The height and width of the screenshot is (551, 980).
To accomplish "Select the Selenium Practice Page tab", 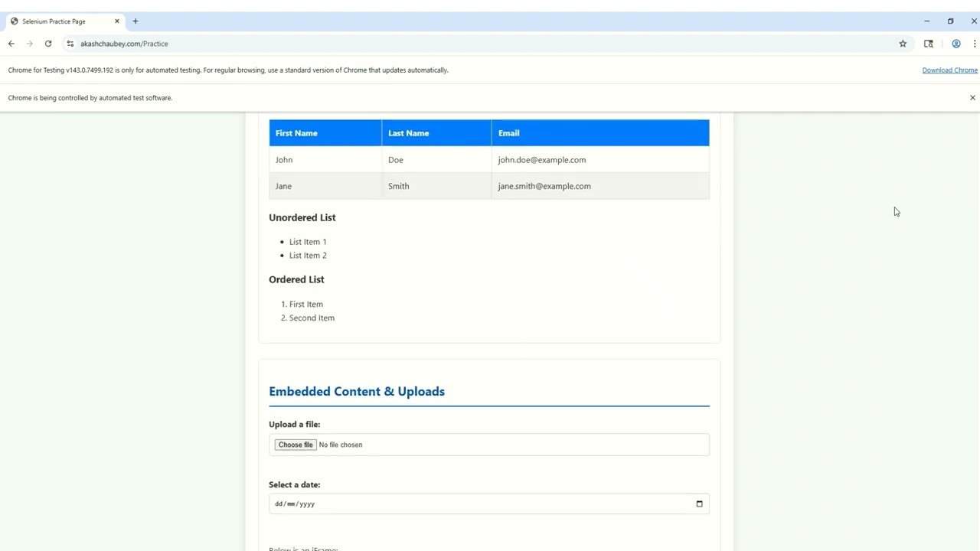I will [x=65, y=21].
